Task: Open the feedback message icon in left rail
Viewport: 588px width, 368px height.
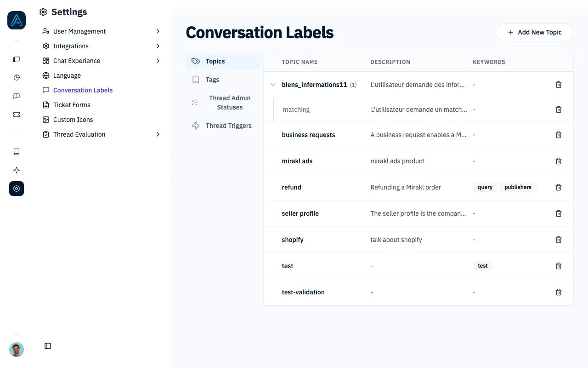Action: 17,96
